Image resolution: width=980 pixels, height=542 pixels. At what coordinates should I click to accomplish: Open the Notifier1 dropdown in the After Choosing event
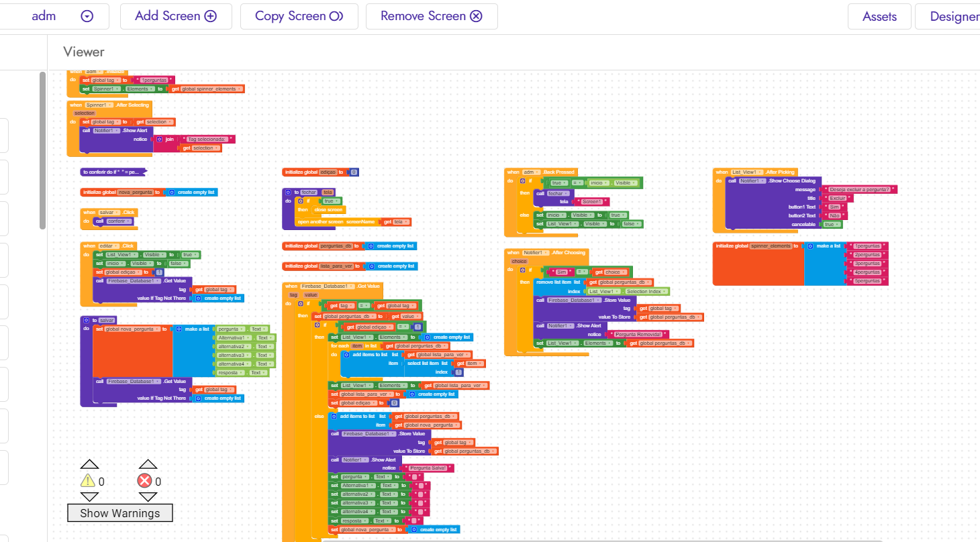tap(537, 253)
